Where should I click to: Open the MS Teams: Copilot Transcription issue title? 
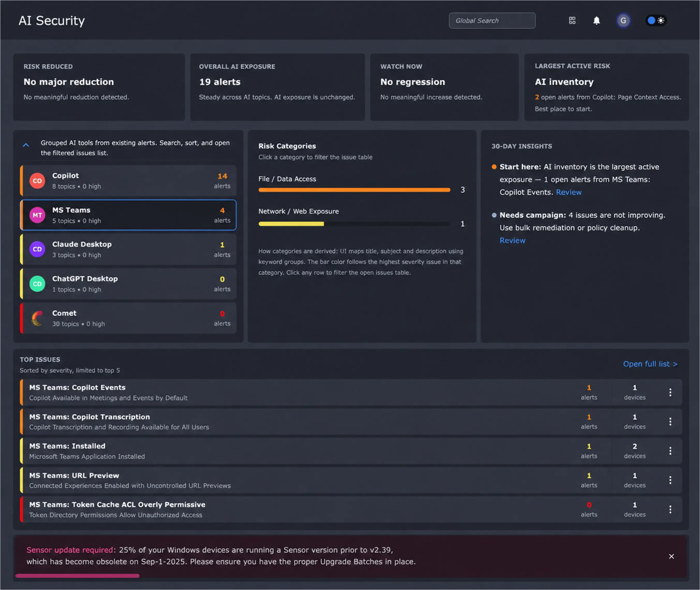[90, 417]
